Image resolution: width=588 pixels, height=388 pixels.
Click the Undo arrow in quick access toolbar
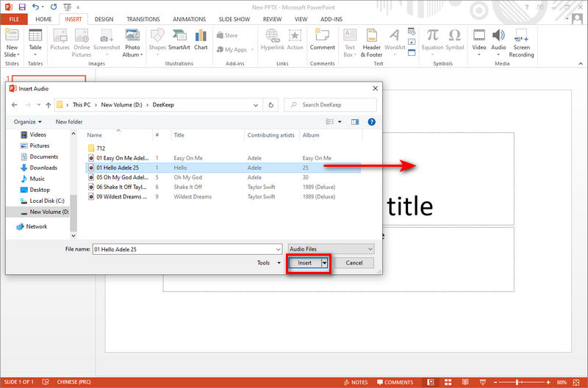pyautogui.click(x=35, y=7)
